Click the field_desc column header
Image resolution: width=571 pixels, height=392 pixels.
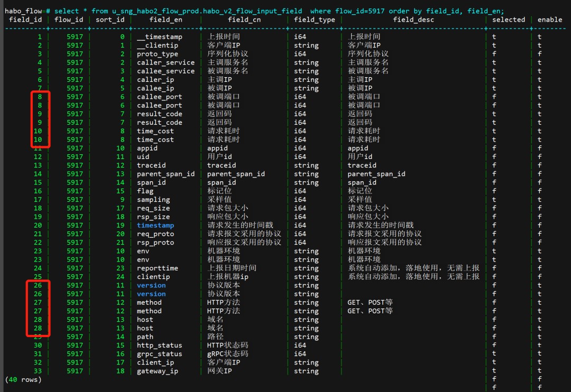point(413,20)
